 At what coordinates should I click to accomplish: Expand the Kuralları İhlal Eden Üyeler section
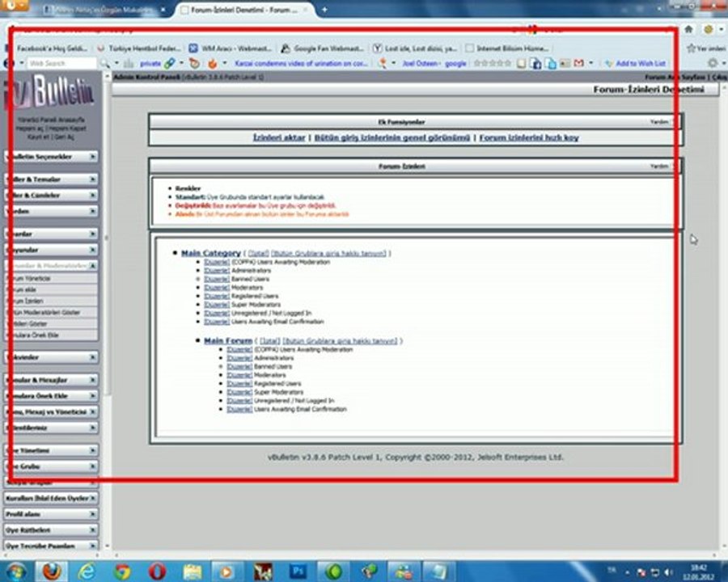coord(52,498)
